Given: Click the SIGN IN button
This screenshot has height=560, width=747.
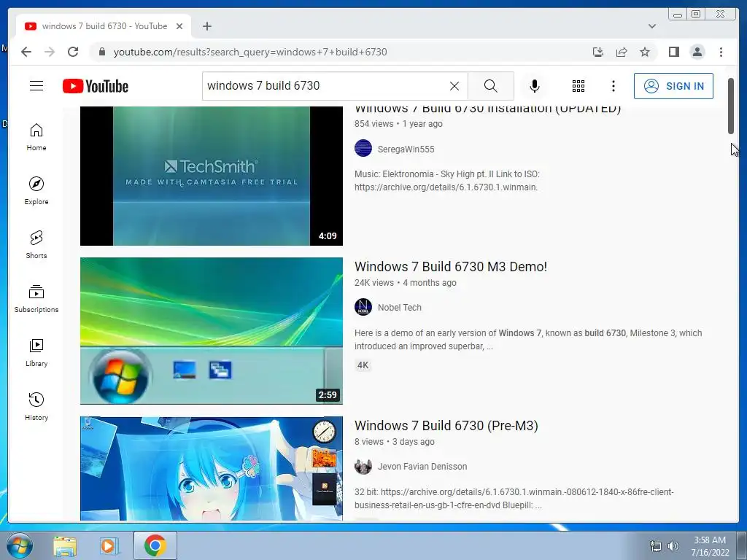Looking at the screenshot, I should point(673,86).
